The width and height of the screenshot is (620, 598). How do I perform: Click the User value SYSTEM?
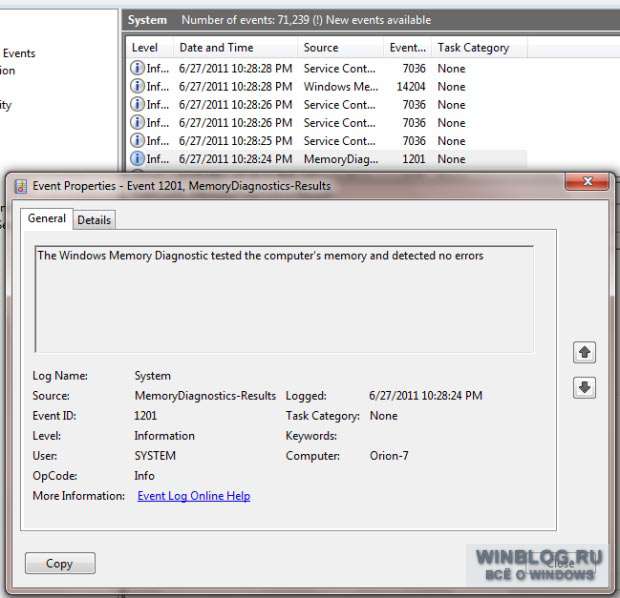point(155,456)
